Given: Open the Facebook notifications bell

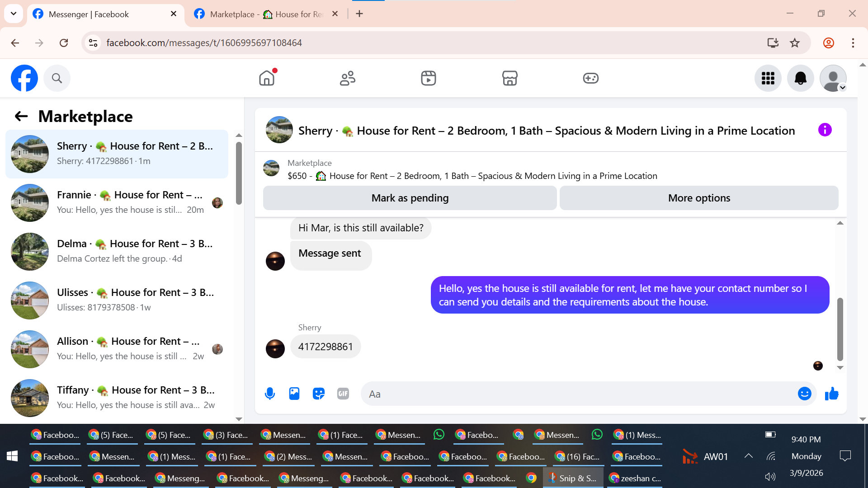Looking at the screenshot, I should [800, 78].
